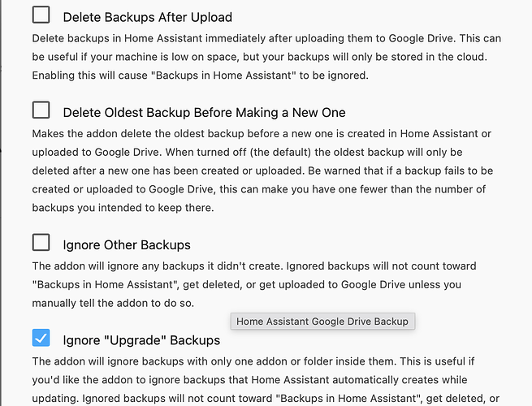The width and height of the screenshot is (532, 406).
Task: Tick the Delete Oldest Backup Before Making checkbox
Action: point(41,110)
